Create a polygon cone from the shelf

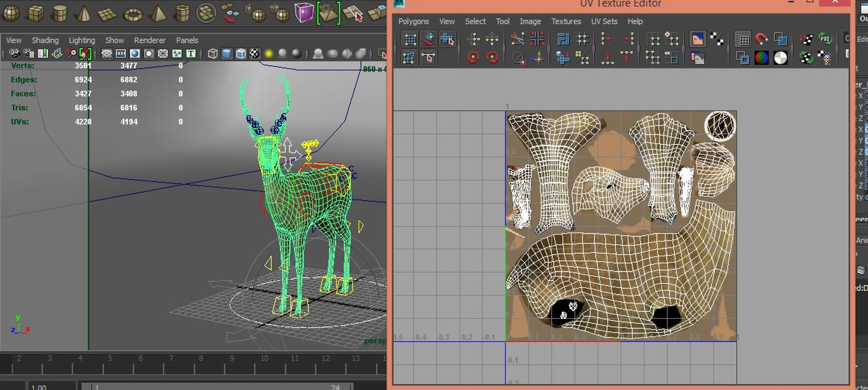click(83, 13)
